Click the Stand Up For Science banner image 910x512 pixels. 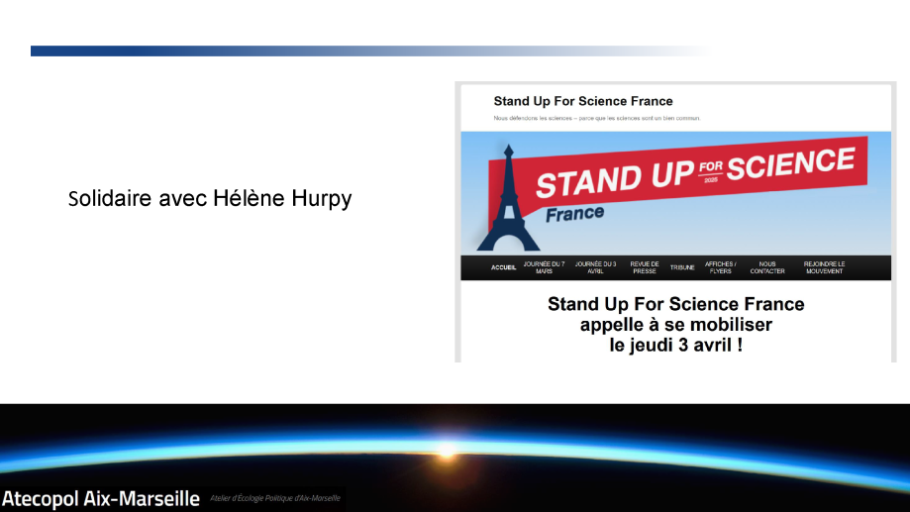click(676, 193)
